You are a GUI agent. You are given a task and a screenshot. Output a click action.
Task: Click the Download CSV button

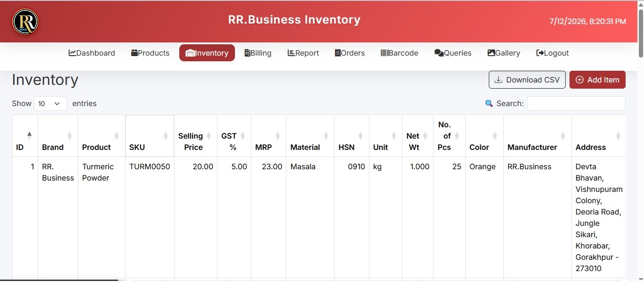tap(527, 80)
